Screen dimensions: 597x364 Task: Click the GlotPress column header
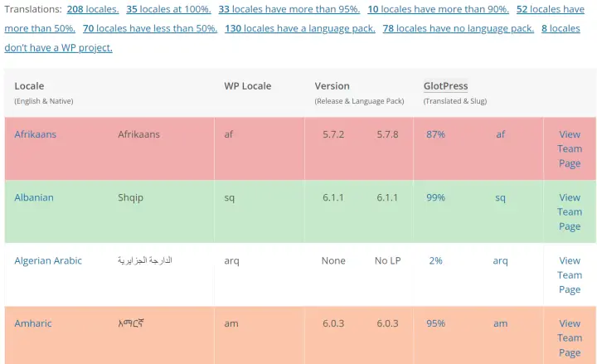tap(445, 86)
